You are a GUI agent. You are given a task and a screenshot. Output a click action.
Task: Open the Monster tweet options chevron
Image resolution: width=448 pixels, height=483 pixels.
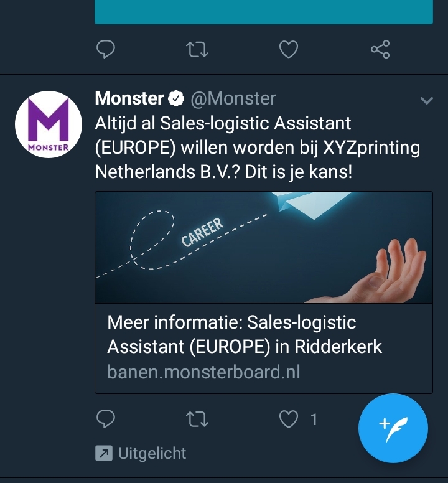pos(427,100)
